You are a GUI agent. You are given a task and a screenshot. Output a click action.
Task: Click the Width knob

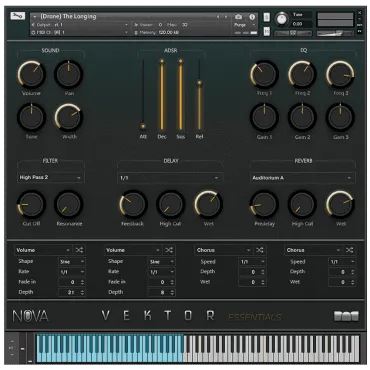coord(69,117)
